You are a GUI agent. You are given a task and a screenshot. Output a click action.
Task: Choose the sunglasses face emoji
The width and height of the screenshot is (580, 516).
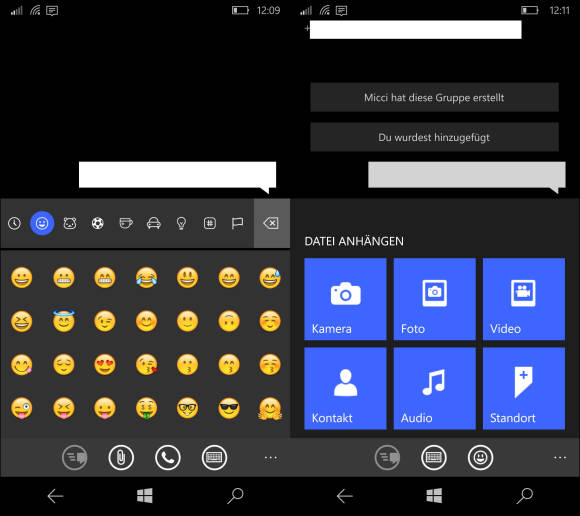pyautogui.click(x=229, y=408)
